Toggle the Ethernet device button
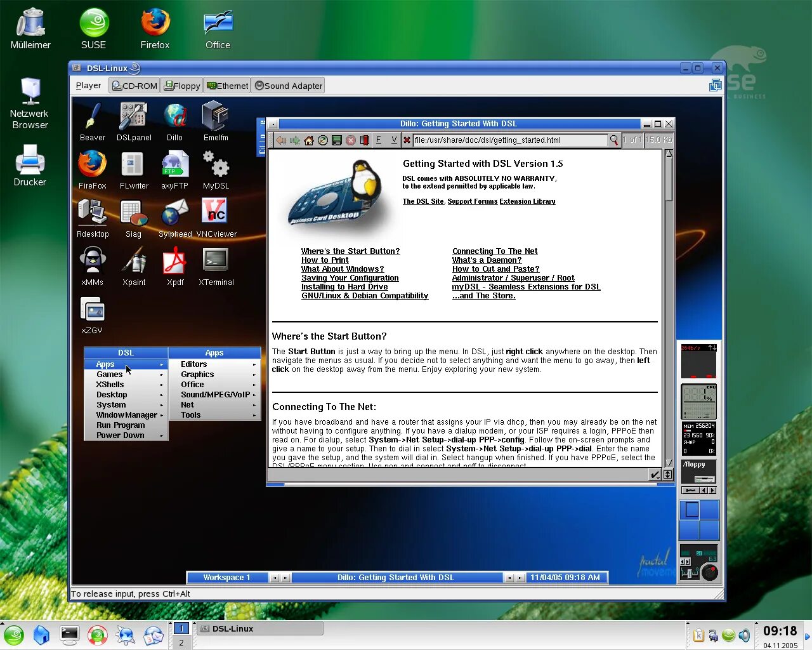This screenshot has width=812, height=650. point(227,86)
